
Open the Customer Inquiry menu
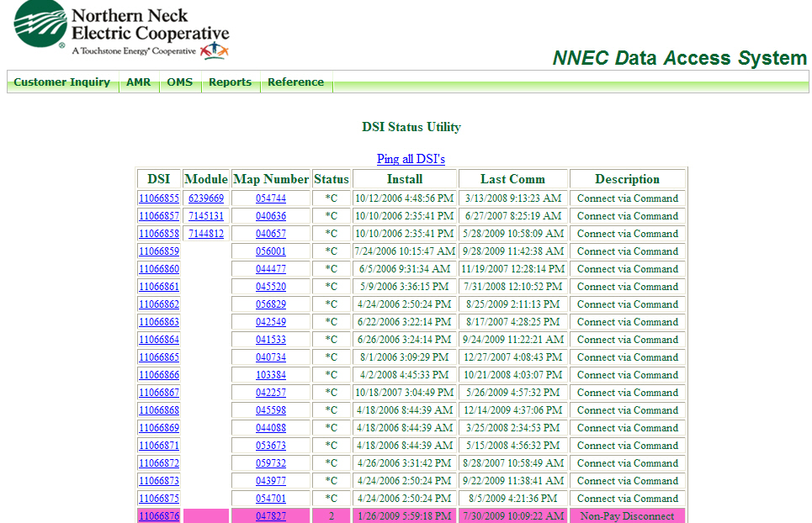[62, 82]
